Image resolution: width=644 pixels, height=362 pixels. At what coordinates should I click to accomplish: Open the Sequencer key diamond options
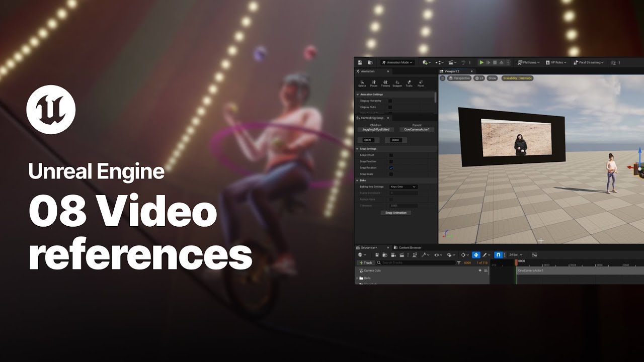pyautogui.click(x=465, y=255)
